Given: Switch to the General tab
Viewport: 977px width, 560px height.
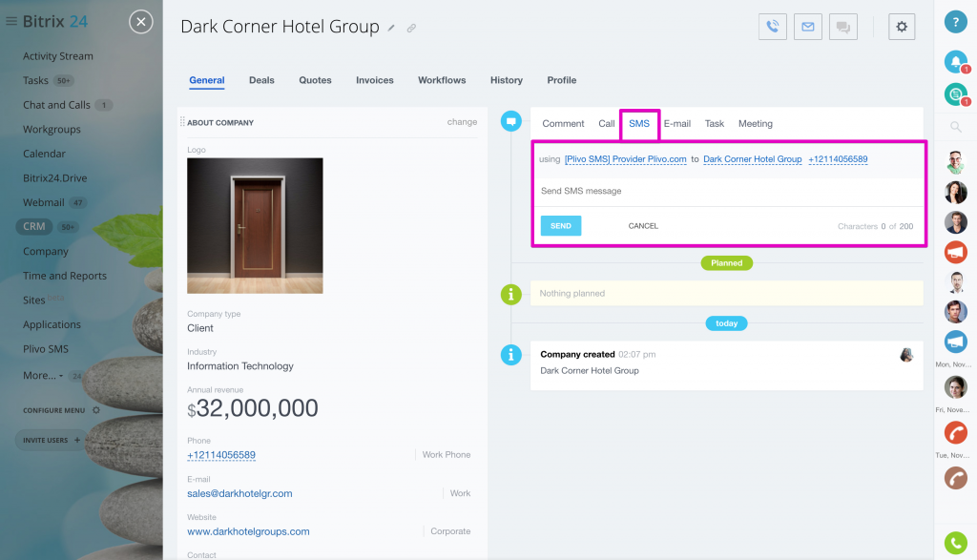Looking at the screenshot, I should (x=207, y=80).
